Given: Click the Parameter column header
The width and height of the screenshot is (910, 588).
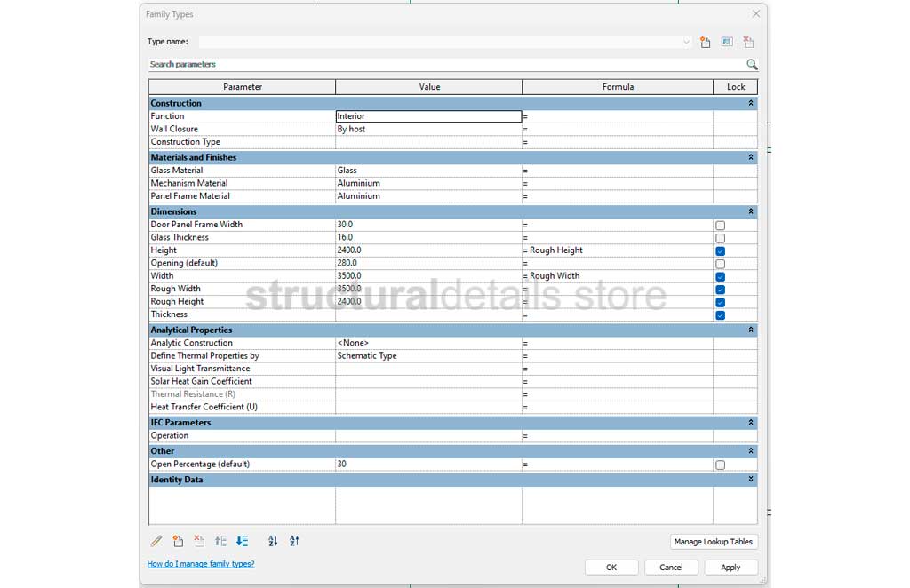Looking at the screenshot, I should (243, 87).
